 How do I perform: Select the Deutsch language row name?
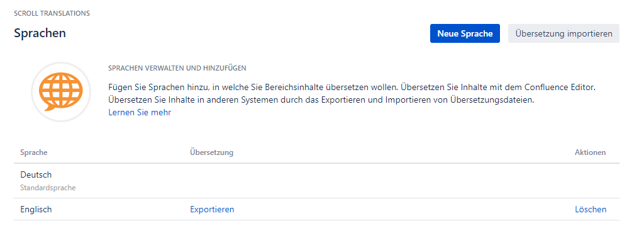coord(36,174)
